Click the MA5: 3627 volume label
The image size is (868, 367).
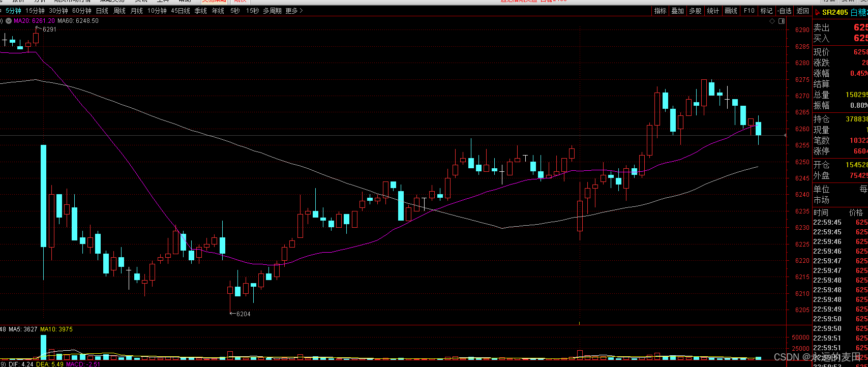23,329
